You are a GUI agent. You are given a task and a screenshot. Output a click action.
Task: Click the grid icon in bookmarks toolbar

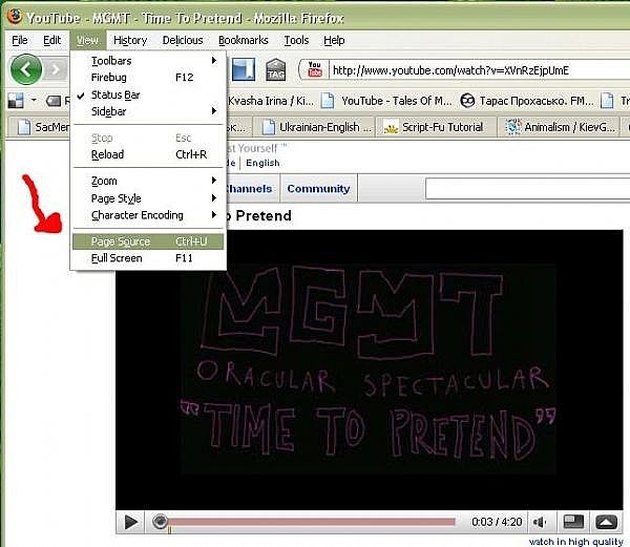point(16,100)
